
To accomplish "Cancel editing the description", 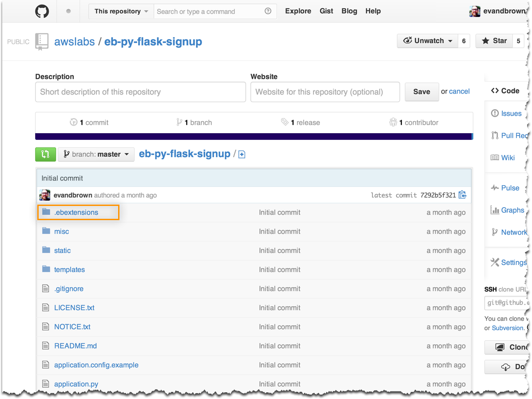I will [459, 91].
